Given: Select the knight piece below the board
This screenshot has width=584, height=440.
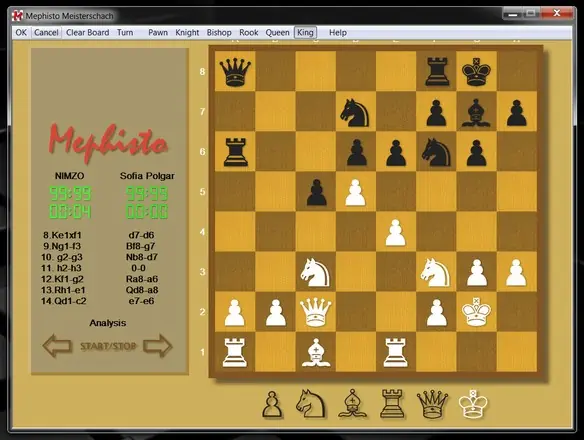Looking at the screenshot, I should pyautogui.click(x=311, y=404).
